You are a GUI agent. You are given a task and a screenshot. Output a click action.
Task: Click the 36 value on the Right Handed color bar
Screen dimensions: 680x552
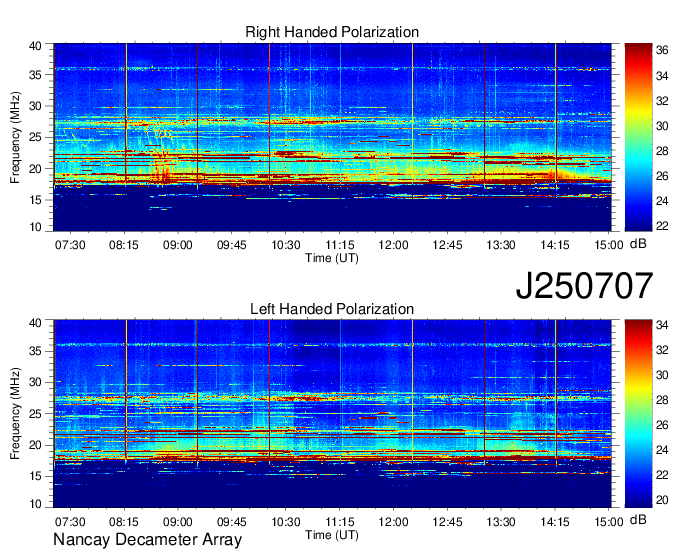662,51
